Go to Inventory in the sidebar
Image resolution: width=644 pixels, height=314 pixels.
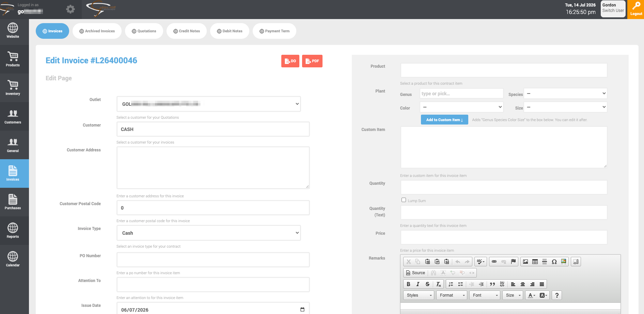point(13,88)
